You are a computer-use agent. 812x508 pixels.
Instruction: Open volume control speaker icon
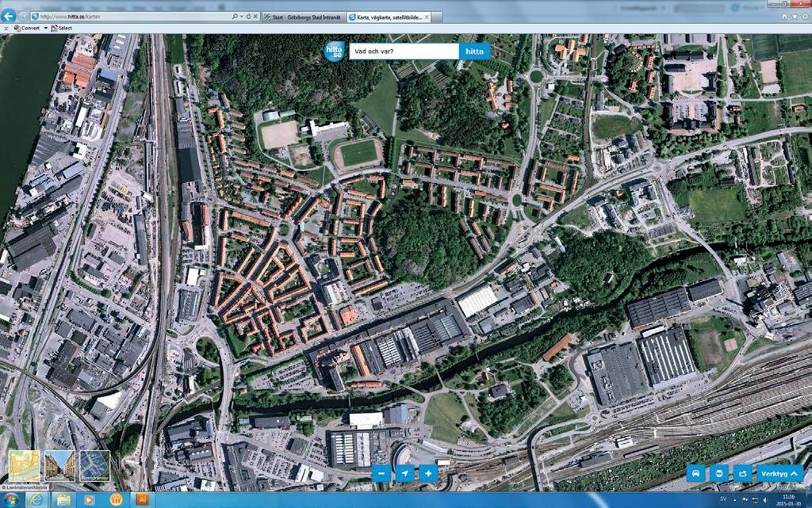[x=765, y=500]
